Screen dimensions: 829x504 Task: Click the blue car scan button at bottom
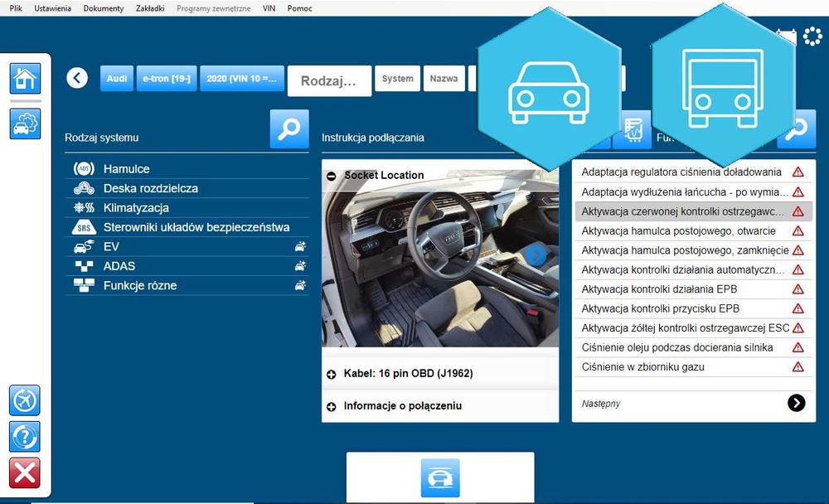pos(440,478)
